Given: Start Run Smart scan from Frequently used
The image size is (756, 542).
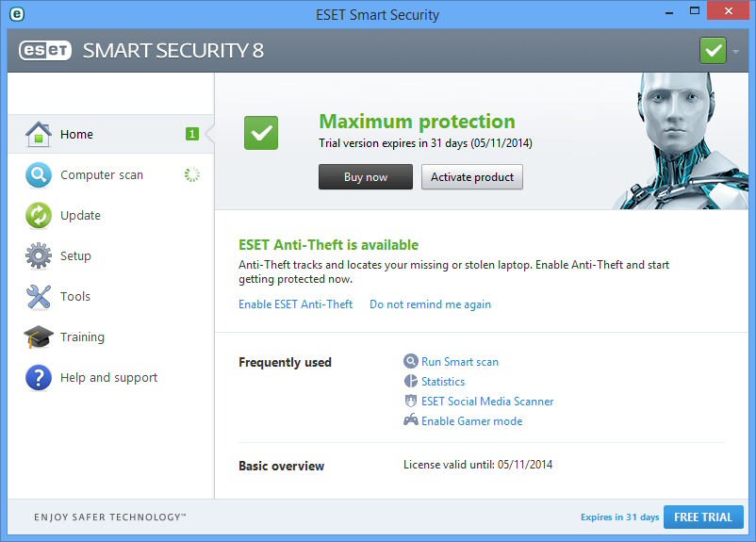Looking at the screenshot, I should 459,362.
